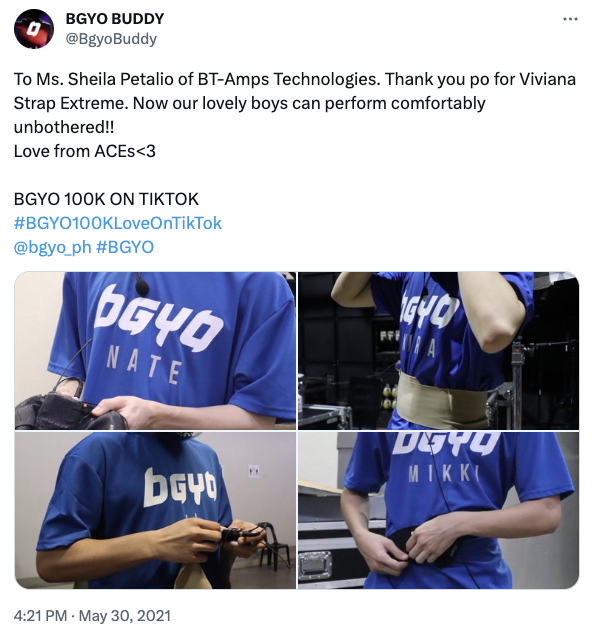Visit the @bgyo_ph mention

tap(52, 247)
